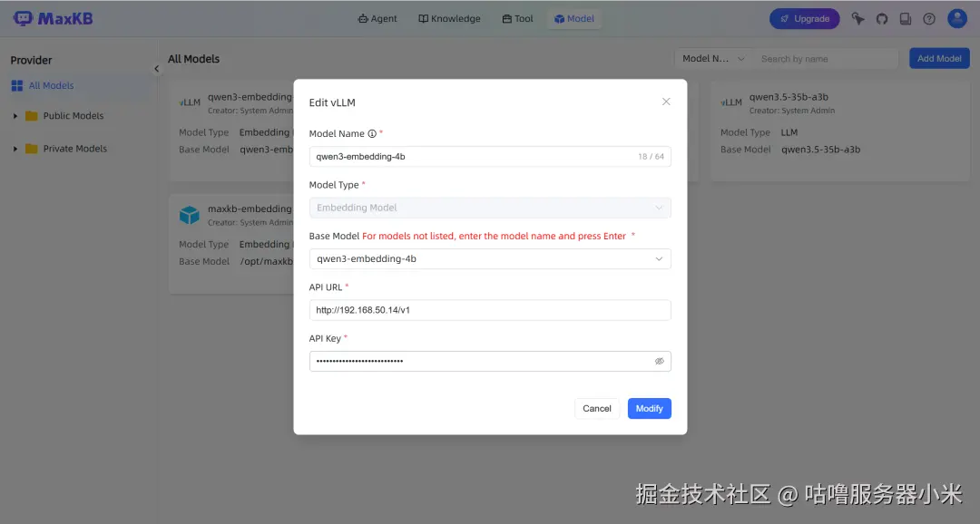The height and width of the screenshot is (524, 980).
Task: Open the user avatar menu
Action: [957, 18]
